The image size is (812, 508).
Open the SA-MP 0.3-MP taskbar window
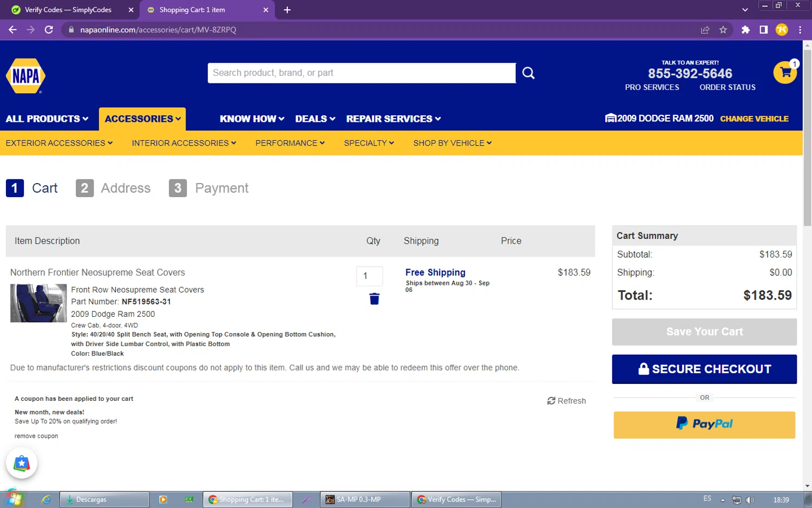point(365,499)
